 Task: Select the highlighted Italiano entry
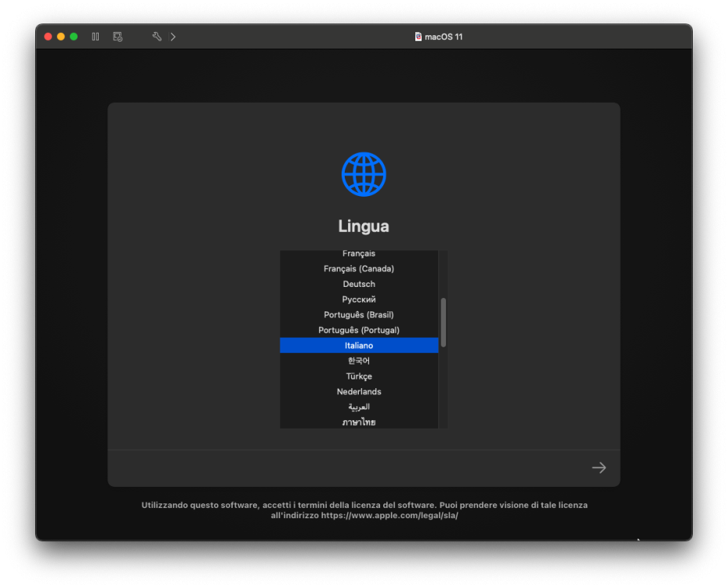coord(359,345)
